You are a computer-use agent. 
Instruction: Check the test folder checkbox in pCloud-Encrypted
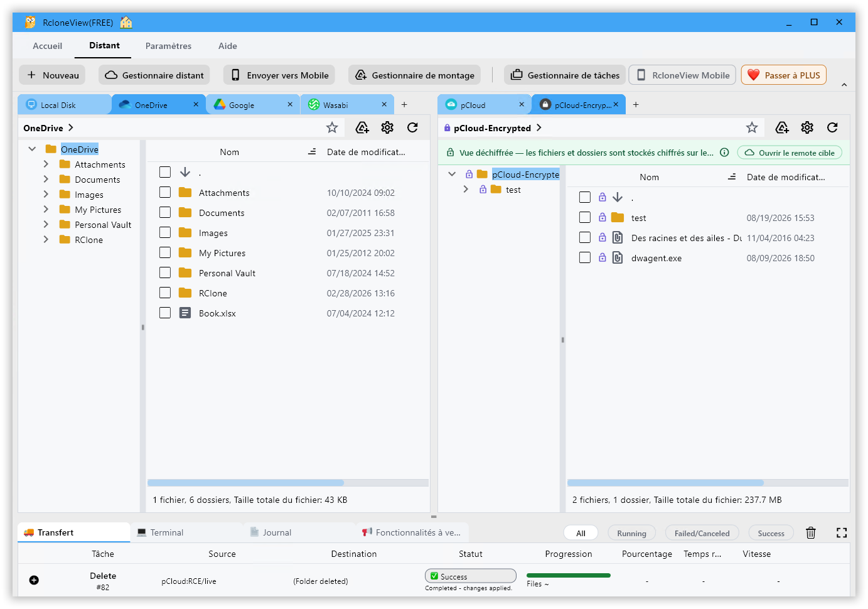click(585, 217)
